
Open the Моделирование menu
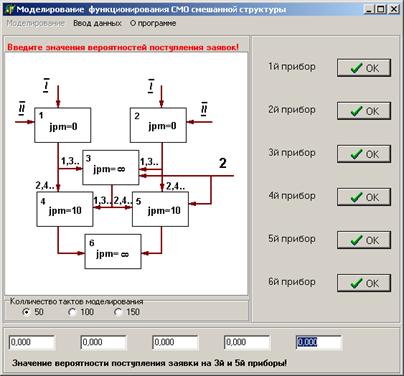click(x=35, y=23)
